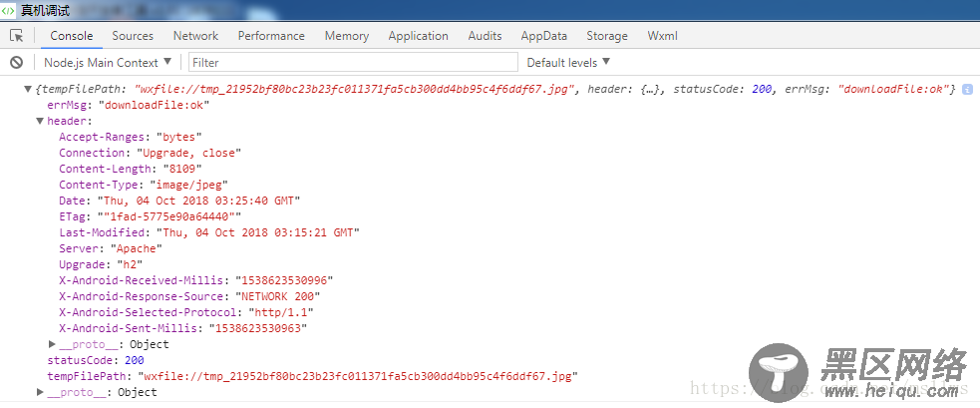This screenshot has height=408, width=980.
Task: Click the devtools code icon in title bar
Action: 9,11
